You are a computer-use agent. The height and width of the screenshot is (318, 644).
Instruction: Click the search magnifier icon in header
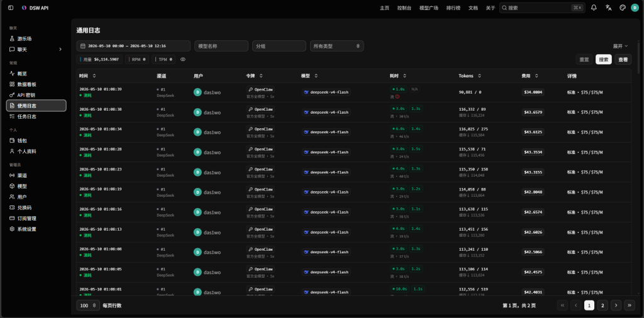504,8
